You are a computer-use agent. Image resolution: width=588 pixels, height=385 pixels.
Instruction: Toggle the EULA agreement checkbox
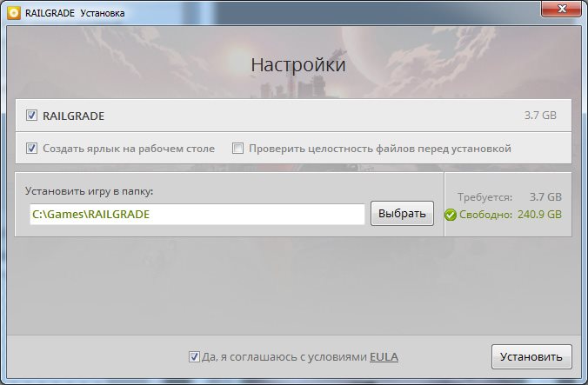194,356
